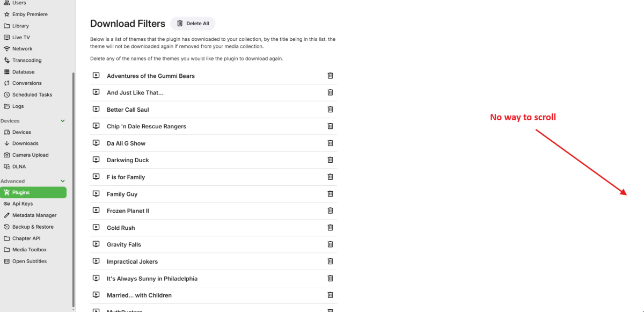Click the play icon next to Gravity Falls
The height and width of the screenshot is (312, 644).
coord(96,244)
